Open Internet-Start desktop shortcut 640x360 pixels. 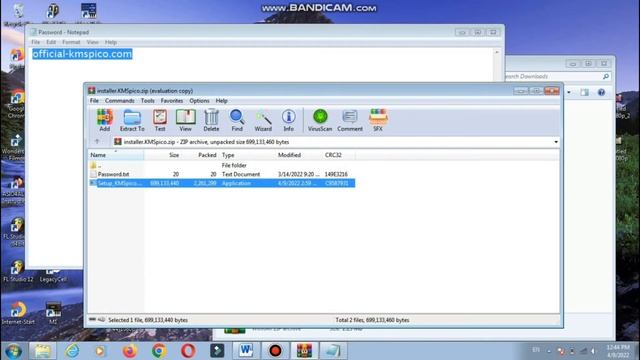click(18, 313)
